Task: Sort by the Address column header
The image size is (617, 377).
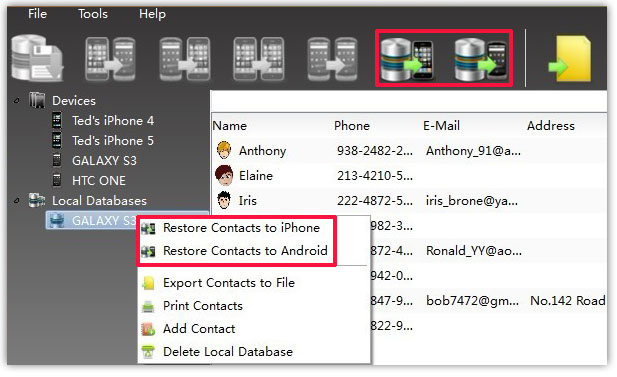Action: tap(550, 126)
